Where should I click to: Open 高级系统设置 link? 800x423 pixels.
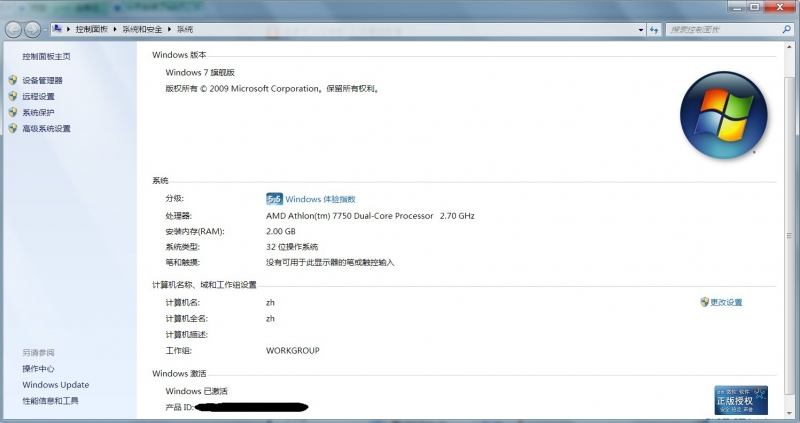click(x=46, y=129)
